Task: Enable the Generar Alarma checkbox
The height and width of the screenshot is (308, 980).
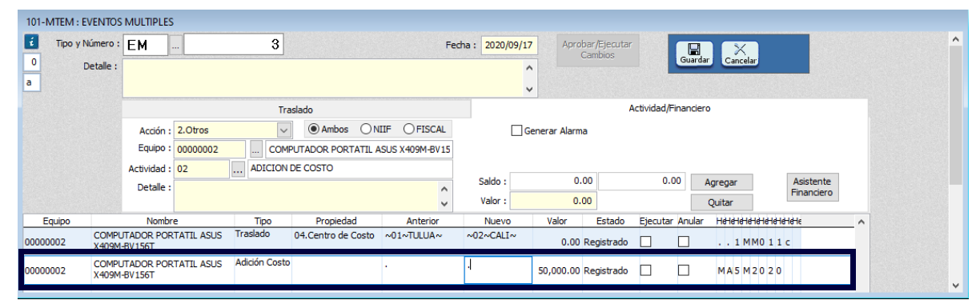Action: coord(516,130)
